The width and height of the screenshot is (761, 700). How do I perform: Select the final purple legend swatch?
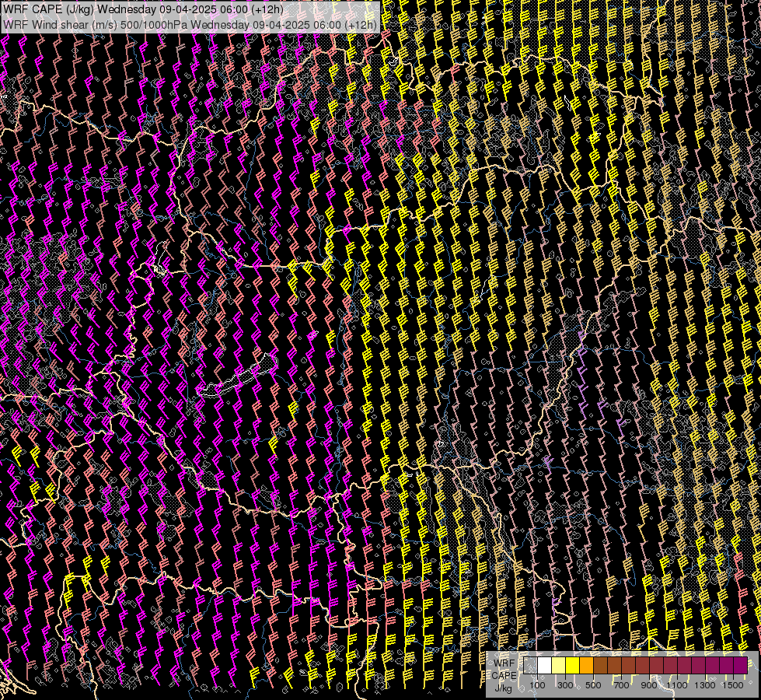pos(741,665)
